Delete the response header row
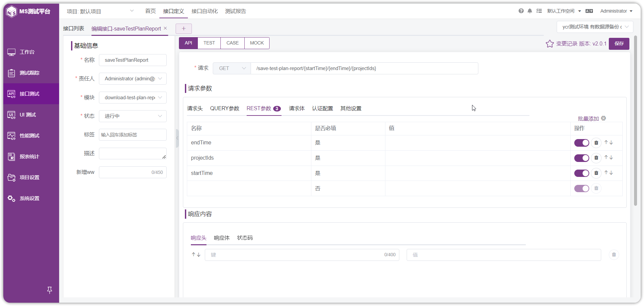 click(x=614, y=255)
